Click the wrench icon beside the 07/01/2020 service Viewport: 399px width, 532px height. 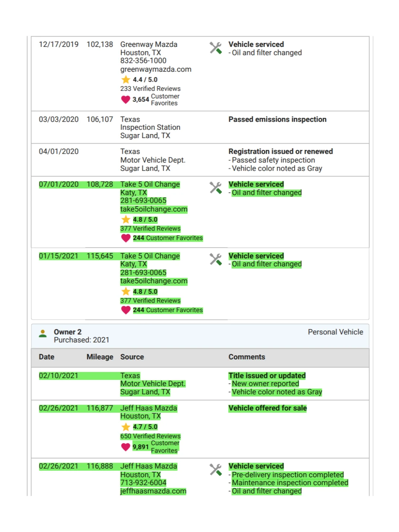pyautogui.click(x=216, y=188)
